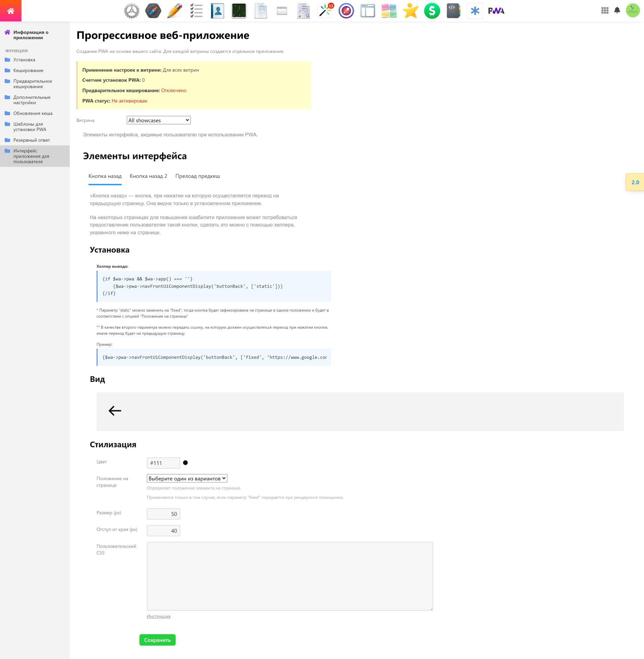Open the pencil app icon
Viewport: 644px width, 659px height.
point(175,11)
